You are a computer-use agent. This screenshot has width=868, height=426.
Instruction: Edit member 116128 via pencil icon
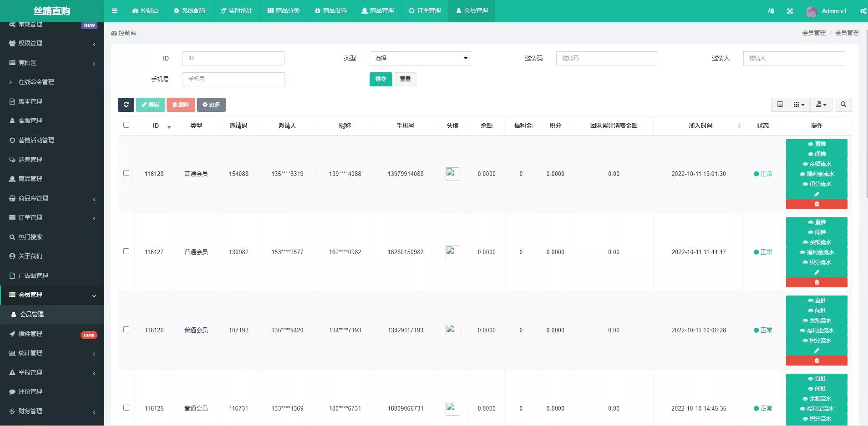click(817, 194)
